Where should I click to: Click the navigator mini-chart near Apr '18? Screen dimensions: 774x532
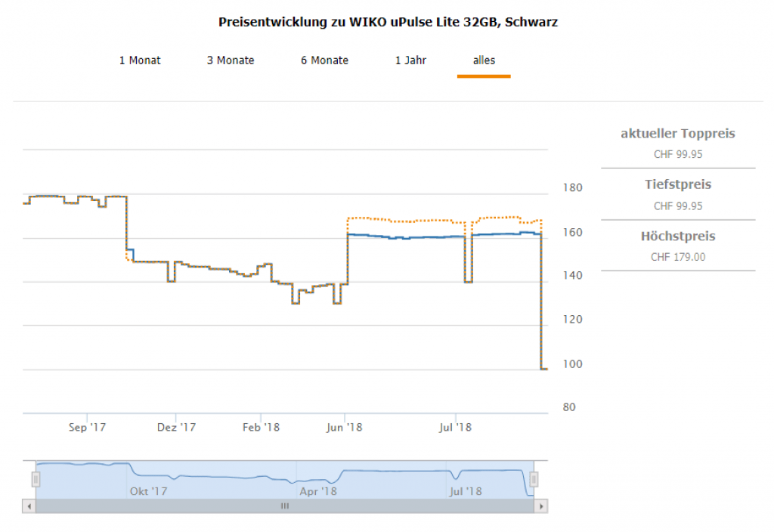[318, 491]
